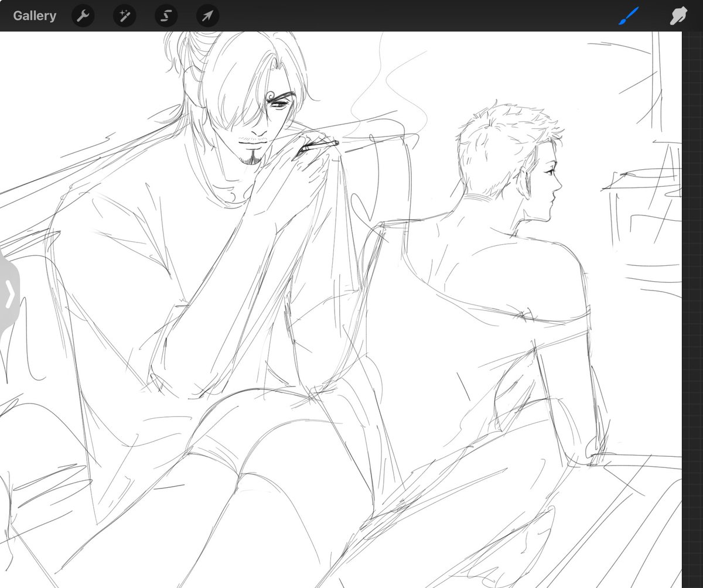Open the Actions wrench menu
This screenshot has height=588, width=703.
point(83,16)
